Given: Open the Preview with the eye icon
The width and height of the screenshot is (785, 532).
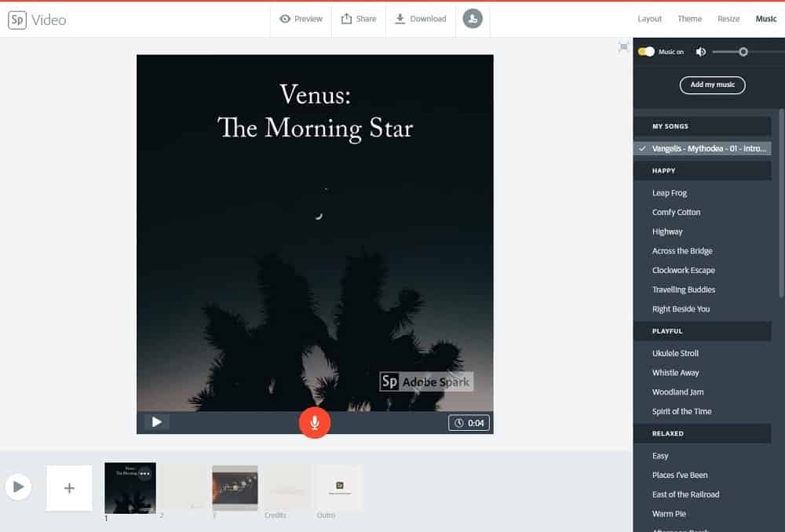Looking at the screenshot, I should coord(301,18).
